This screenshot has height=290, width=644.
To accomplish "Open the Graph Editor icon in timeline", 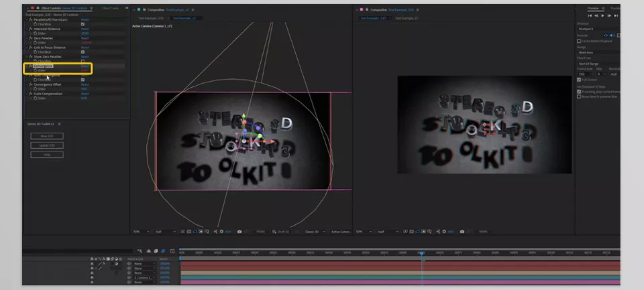I will click(x=172, y=251).
